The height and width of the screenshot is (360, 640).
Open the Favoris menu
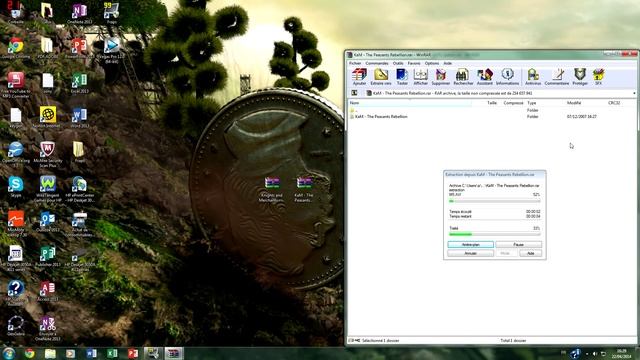coord(414,63)
